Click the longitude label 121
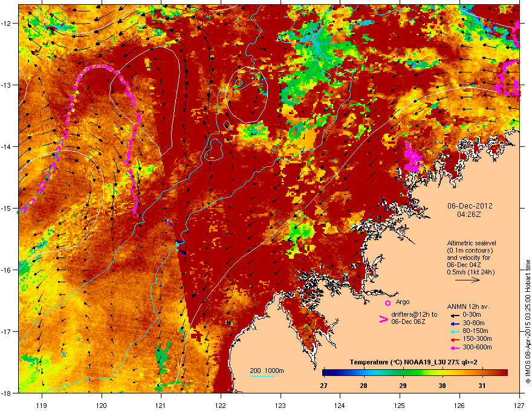532x411 pixels. pyautogui.click(x=161, y=405)
